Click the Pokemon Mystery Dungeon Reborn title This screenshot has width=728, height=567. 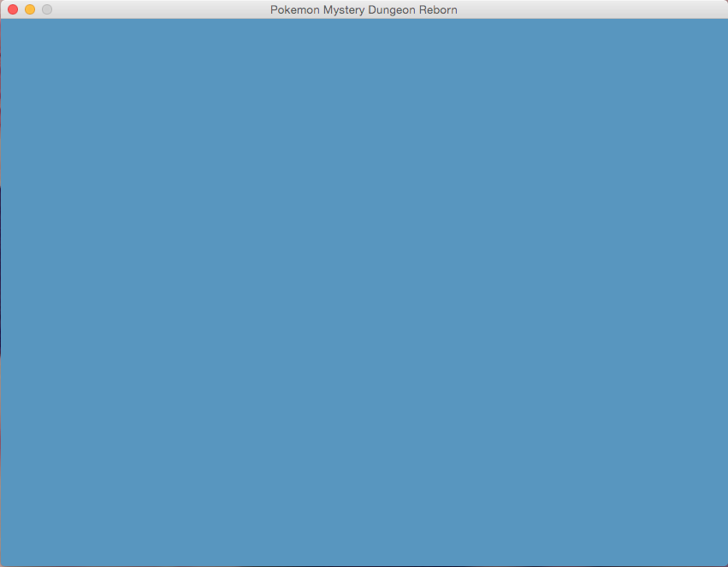tap(364, 9)
